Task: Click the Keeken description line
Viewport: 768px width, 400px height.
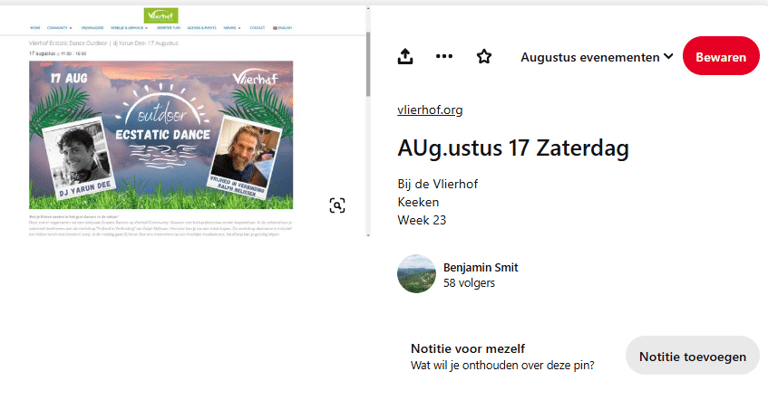Action: [418, 202]
